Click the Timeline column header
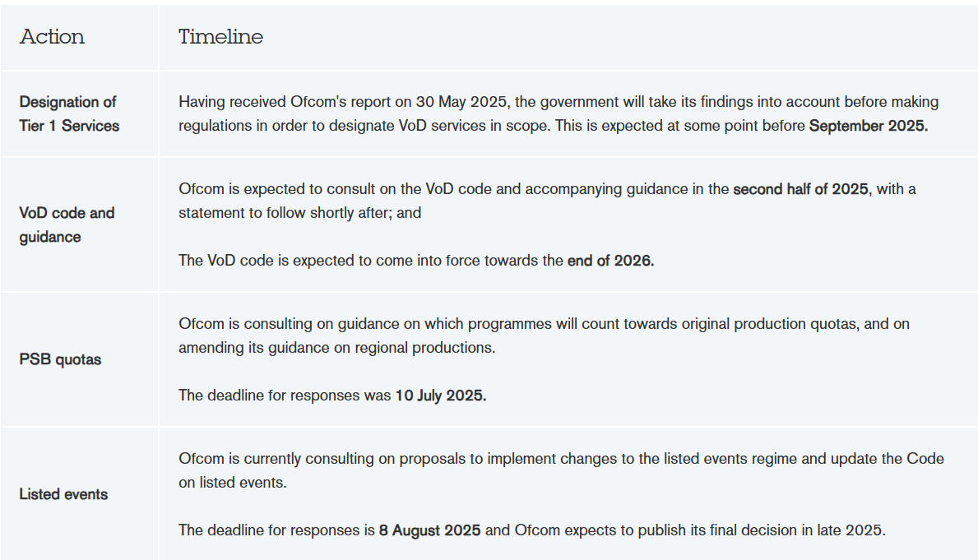 [x=220, y=37]
